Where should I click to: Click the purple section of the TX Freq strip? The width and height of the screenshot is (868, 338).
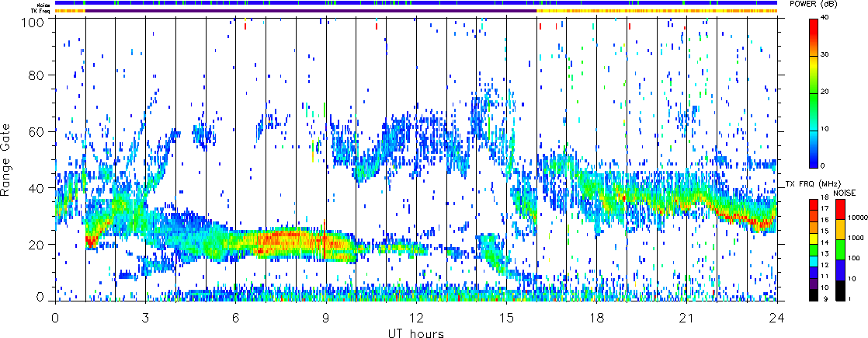pos(311,10)
